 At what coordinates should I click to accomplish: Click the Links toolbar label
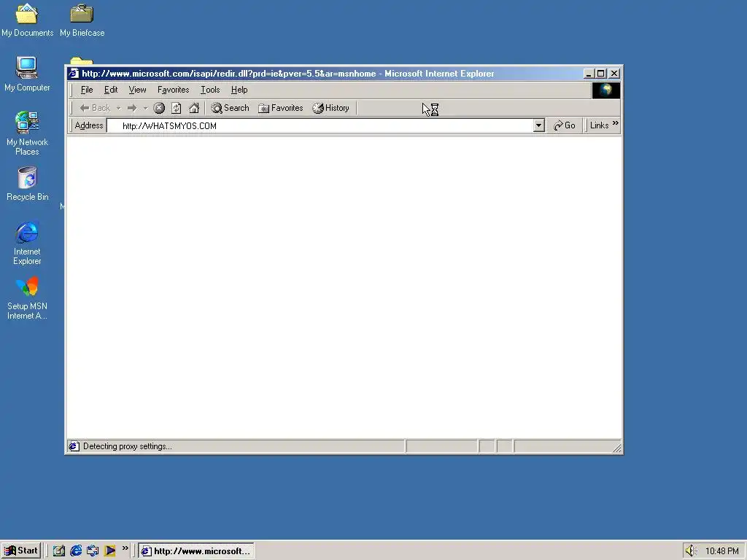point(600,125)
